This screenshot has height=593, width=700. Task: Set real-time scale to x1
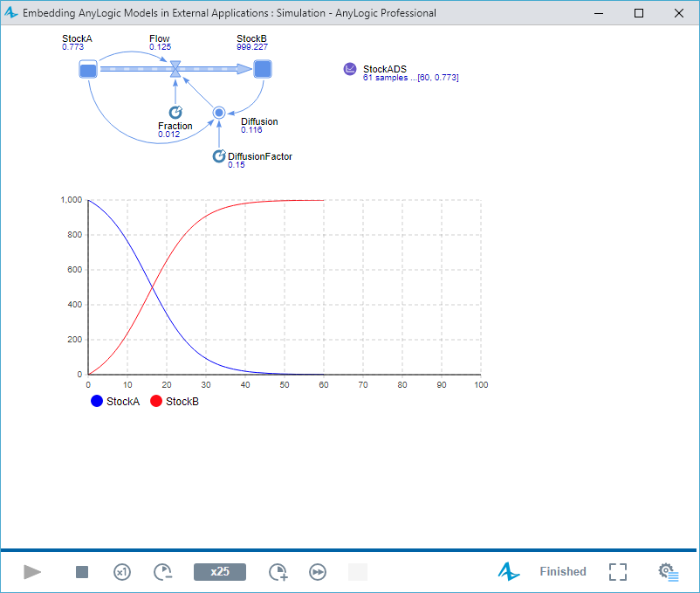pyautogui.click(x=122, y=572)
